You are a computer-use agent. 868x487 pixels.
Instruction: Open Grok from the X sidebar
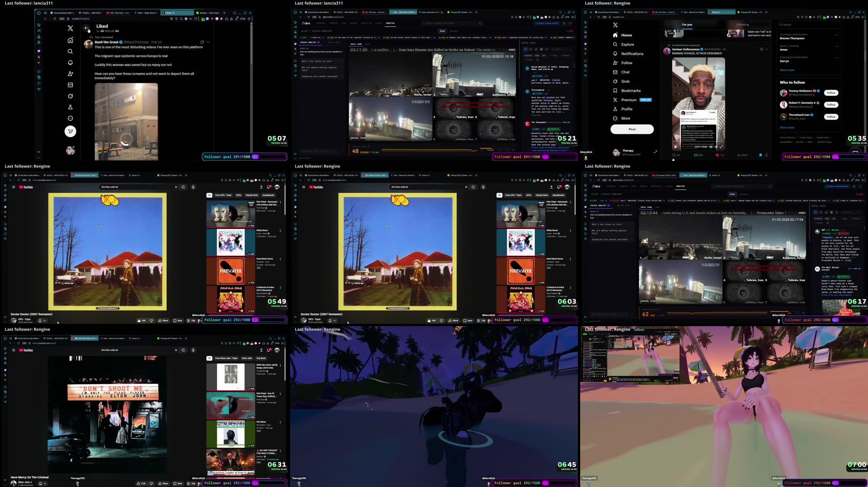[x=625, y=81]
